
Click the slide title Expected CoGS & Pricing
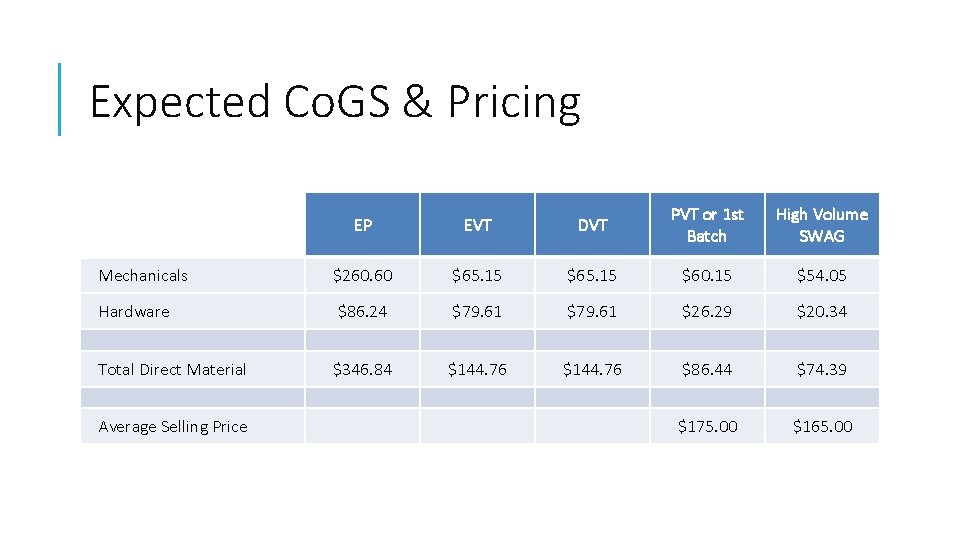[x=334, y=102]
